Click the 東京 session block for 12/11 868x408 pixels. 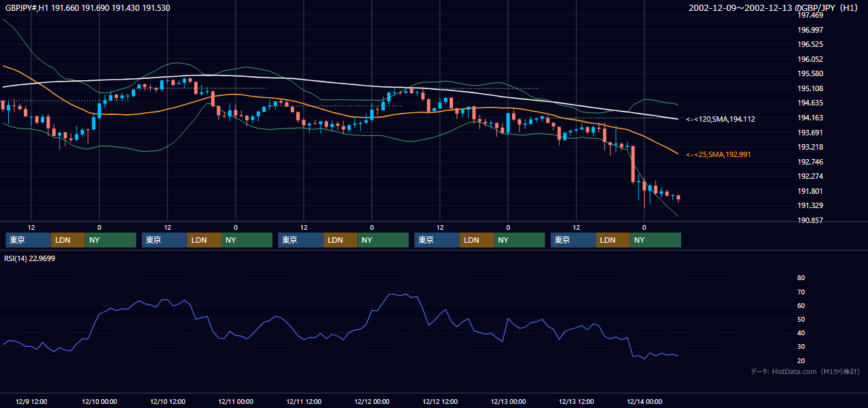pyautogui.click(x=301, y=240)
